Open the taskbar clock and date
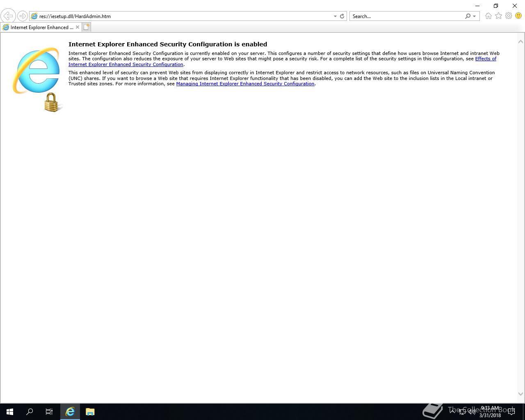This screenshot has height=420, width=525. tap(490, 412)
